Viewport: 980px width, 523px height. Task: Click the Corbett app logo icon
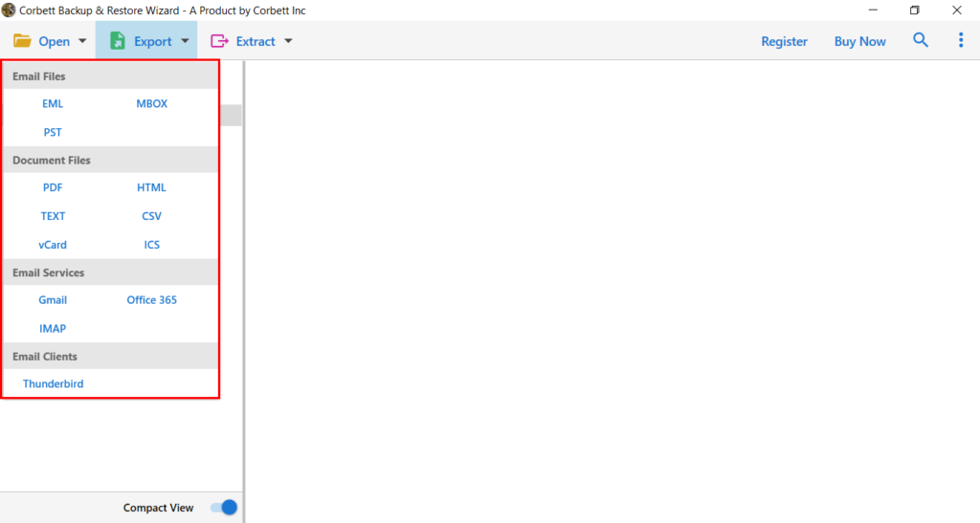8,10
